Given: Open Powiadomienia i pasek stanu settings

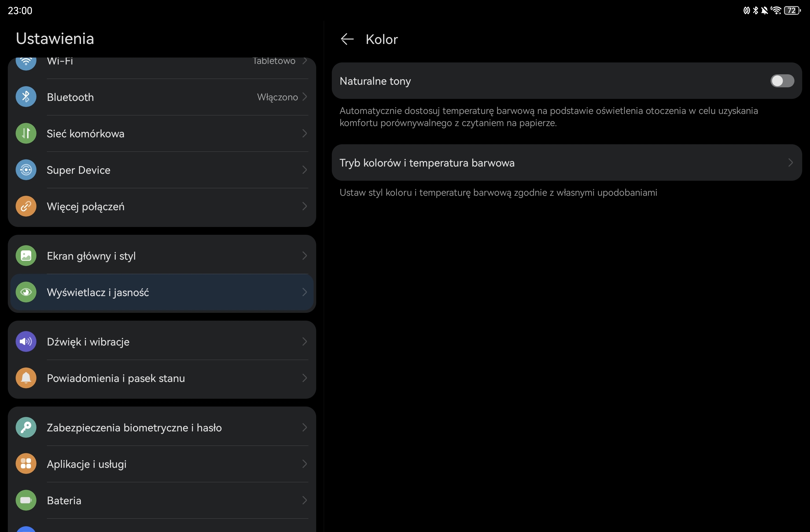Looking at the screenshot, I should pyautogui.click(x=162, y=378).
